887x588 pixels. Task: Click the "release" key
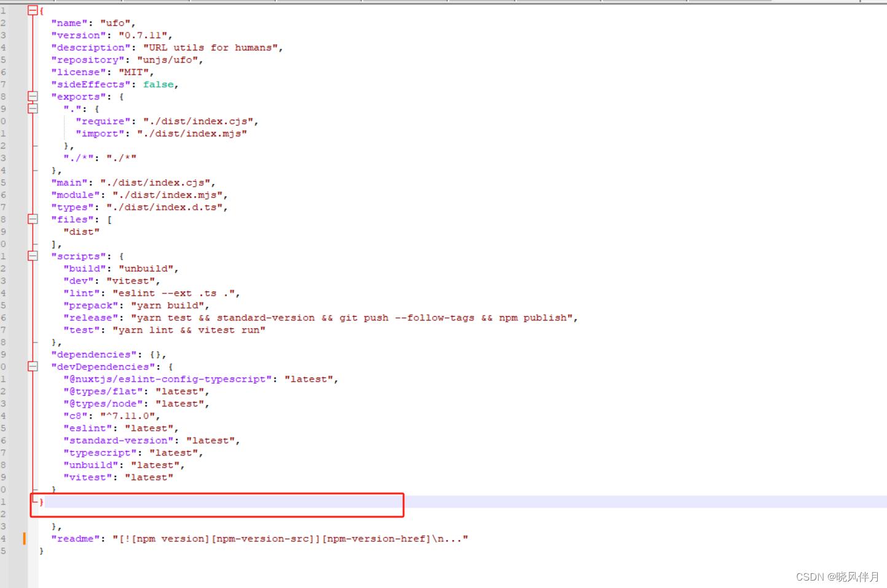tap(91, 318)
